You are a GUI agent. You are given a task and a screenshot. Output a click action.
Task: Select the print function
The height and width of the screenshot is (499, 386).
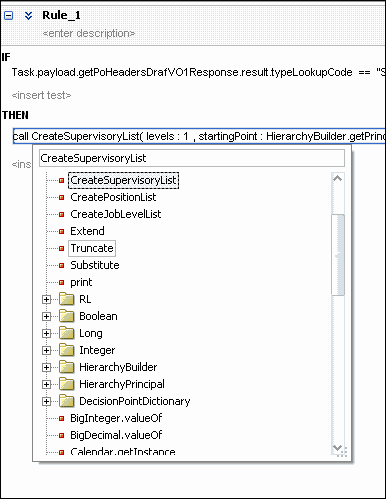[81, 282]
